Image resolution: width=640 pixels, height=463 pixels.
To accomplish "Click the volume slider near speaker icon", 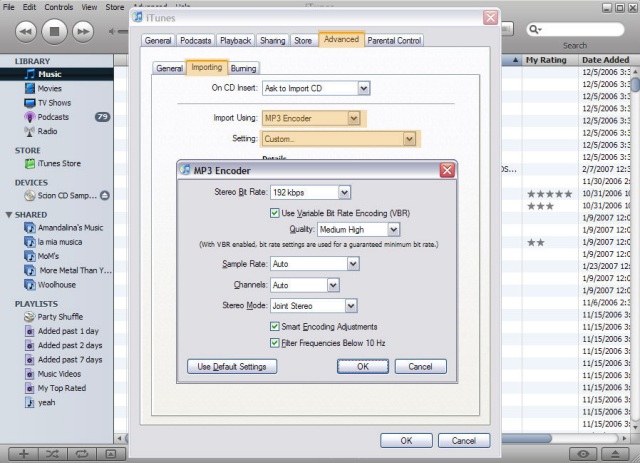I will coord(122,31).
